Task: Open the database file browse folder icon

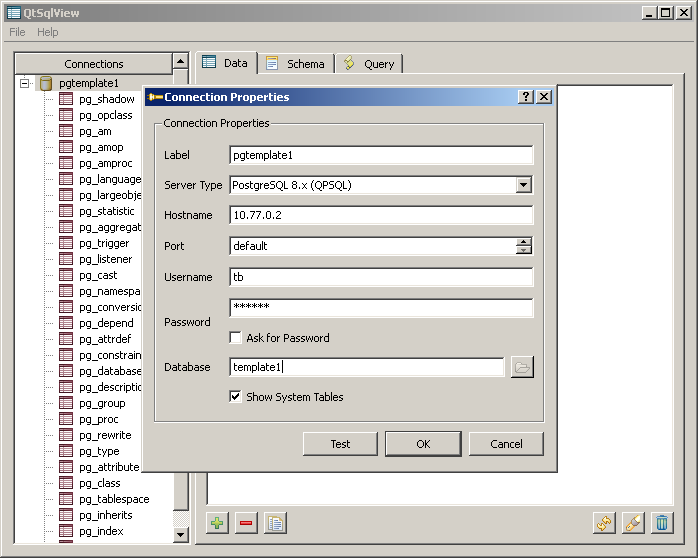Action: [x=522, y=367]
